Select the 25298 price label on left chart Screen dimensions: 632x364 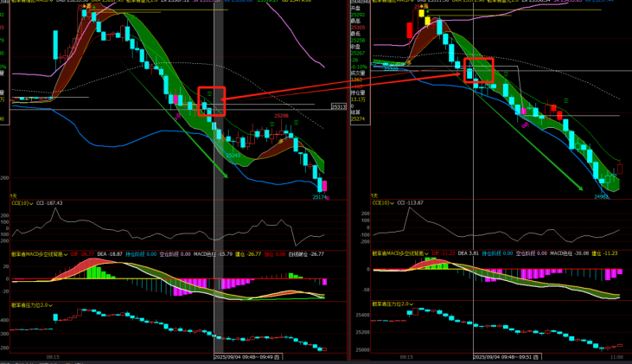pos(282,116)
